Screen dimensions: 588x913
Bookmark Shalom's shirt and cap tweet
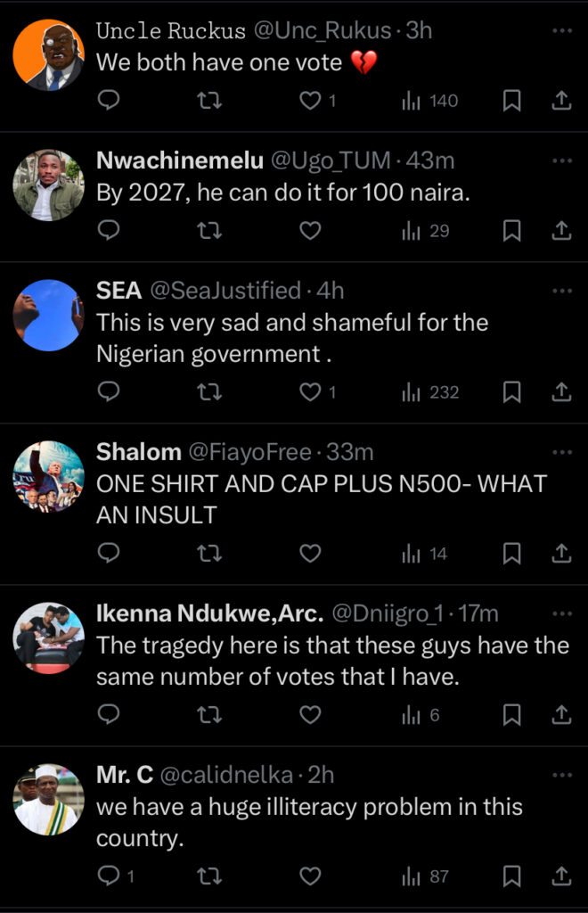(511, 555)
